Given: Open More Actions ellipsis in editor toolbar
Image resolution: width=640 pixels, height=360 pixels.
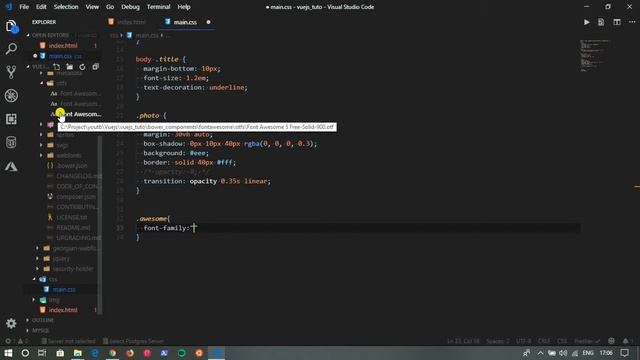Looking at the screenshot, I should 632,22.
